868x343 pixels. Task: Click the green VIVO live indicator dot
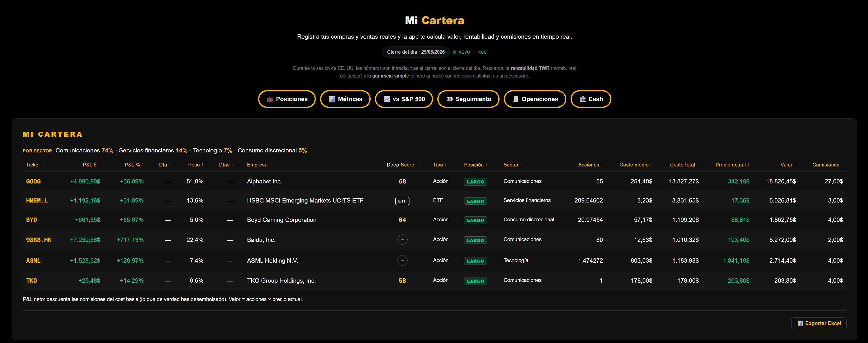tap(454, 52)
